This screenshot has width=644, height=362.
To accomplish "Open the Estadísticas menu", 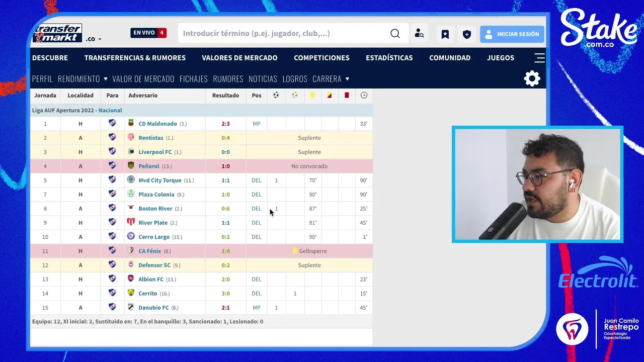I will 389,58.
